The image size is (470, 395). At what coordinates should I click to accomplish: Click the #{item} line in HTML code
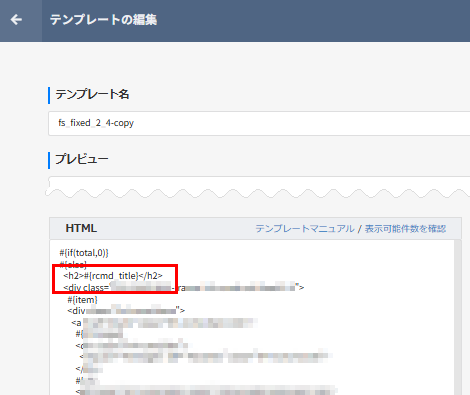[x=82, y=299]
